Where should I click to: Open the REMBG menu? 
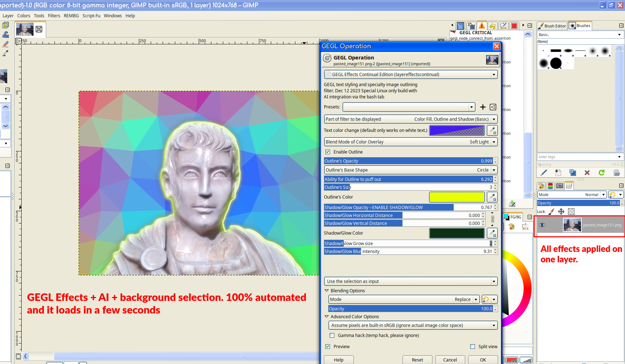coord(71,16)
